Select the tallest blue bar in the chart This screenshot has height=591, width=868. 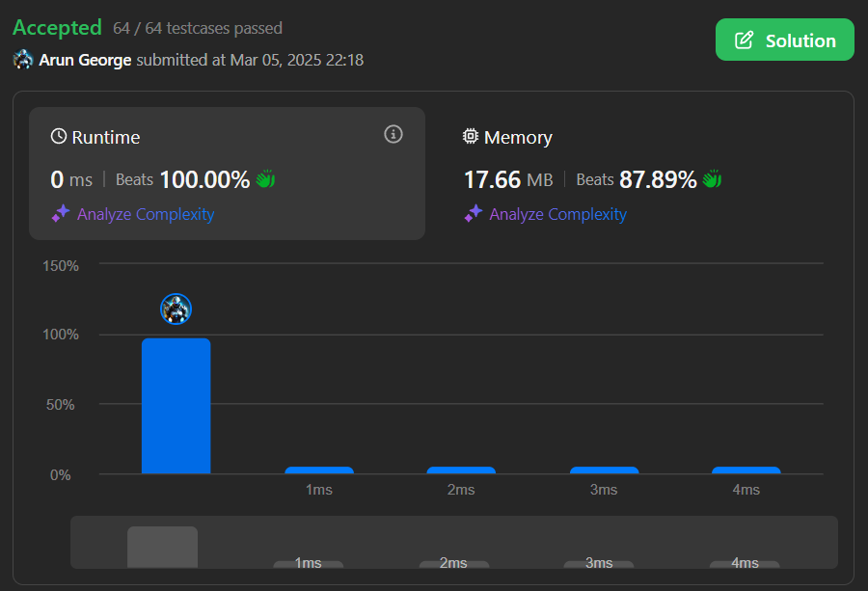(x=176, y=406)
